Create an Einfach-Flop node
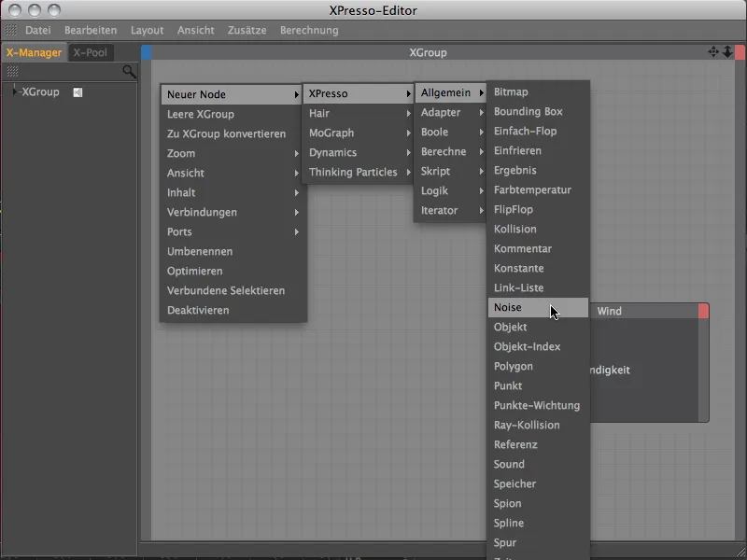This screenshot has height=560, width=747. click(538, 131)
